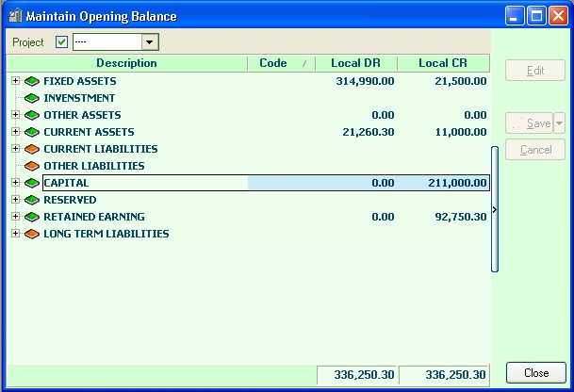Click the total Local CR 336,250.30 field

pos(444,375)
